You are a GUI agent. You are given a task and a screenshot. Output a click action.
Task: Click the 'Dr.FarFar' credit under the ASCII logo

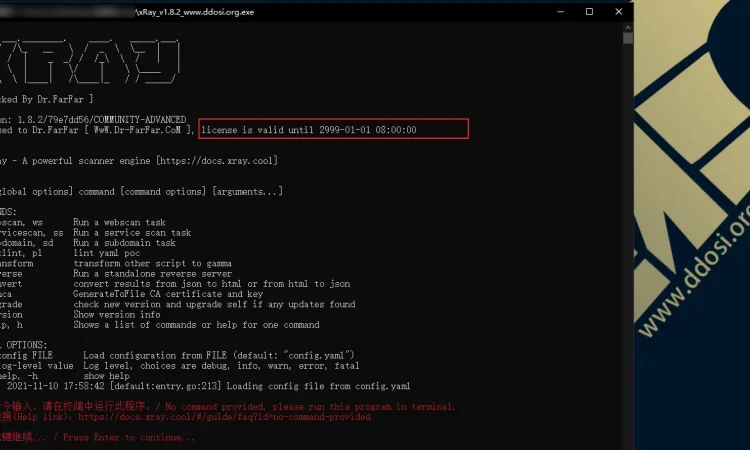(60, 99)
